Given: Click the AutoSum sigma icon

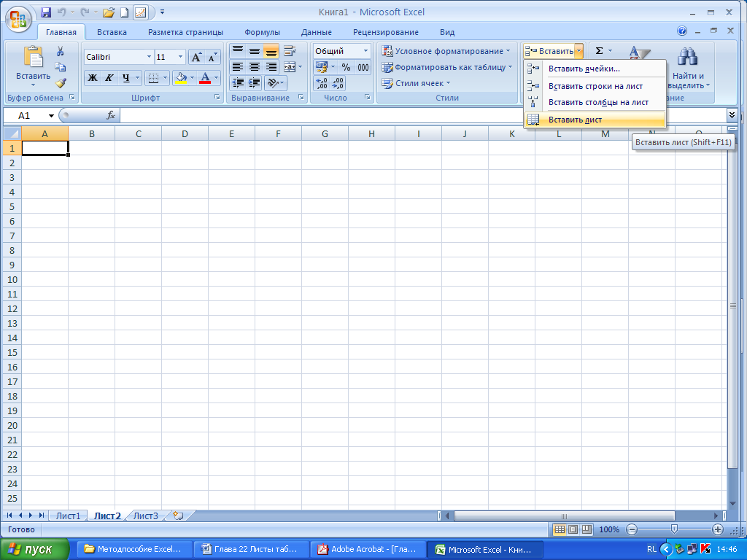Looking at the screenshot, I should click(x=600, y=51).
